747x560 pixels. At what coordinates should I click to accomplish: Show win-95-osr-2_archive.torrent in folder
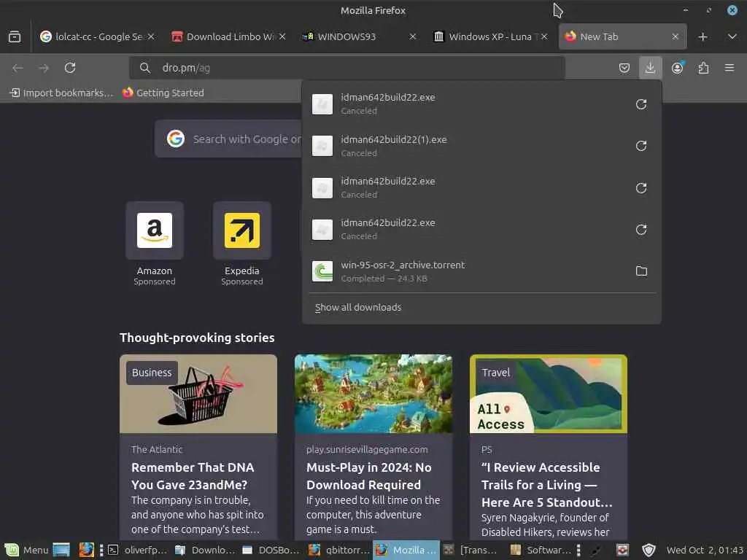(641, 271)
